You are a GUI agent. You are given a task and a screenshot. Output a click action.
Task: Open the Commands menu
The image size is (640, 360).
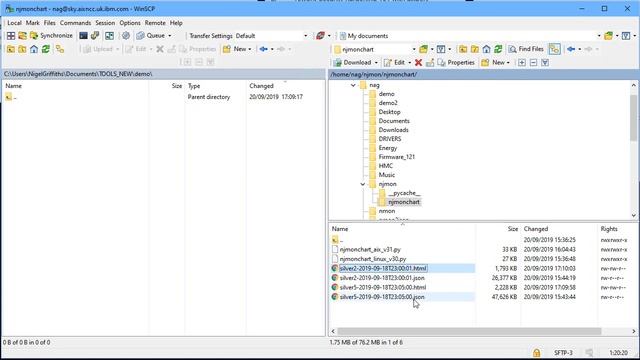(x=75, y=23)
